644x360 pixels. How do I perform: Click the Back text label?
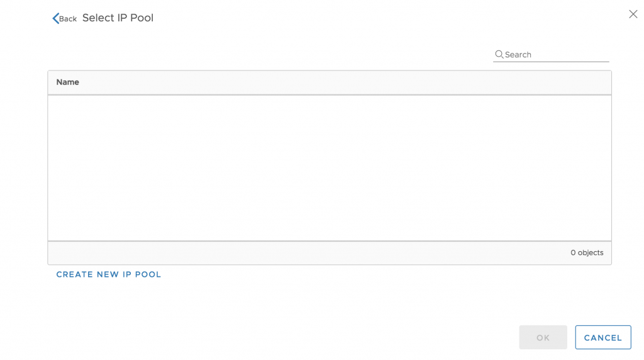68,19
